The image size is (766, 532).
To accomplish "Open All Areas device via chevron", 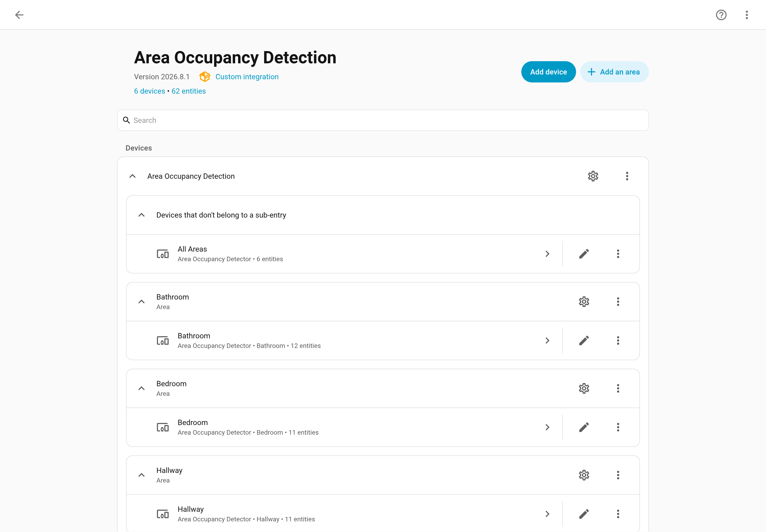I will click(x=547, y=254).
